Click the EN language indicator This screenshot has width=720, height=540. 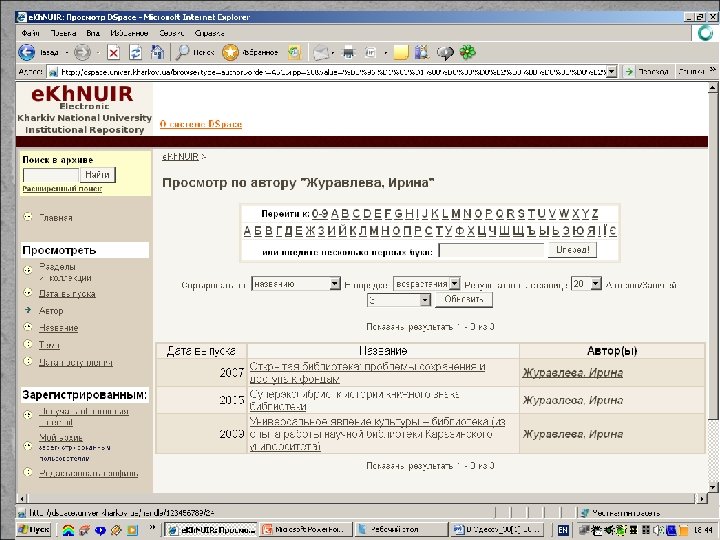(x=563, y=530)
